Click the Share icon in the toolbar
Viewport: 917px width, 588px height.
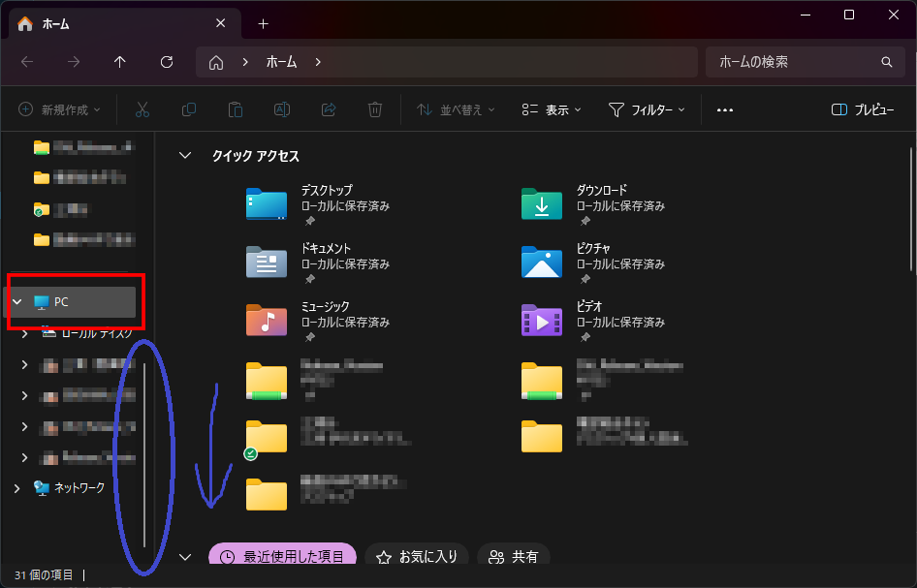click(329, 108)
